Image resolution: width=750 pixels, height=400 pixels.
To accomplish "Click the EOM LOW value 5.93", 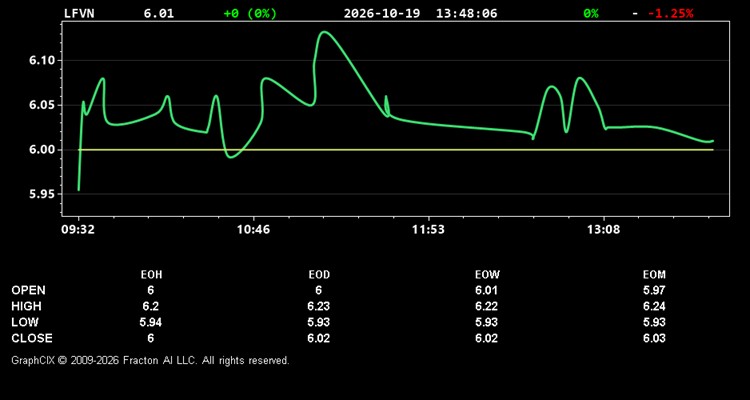I will point(654,322).
